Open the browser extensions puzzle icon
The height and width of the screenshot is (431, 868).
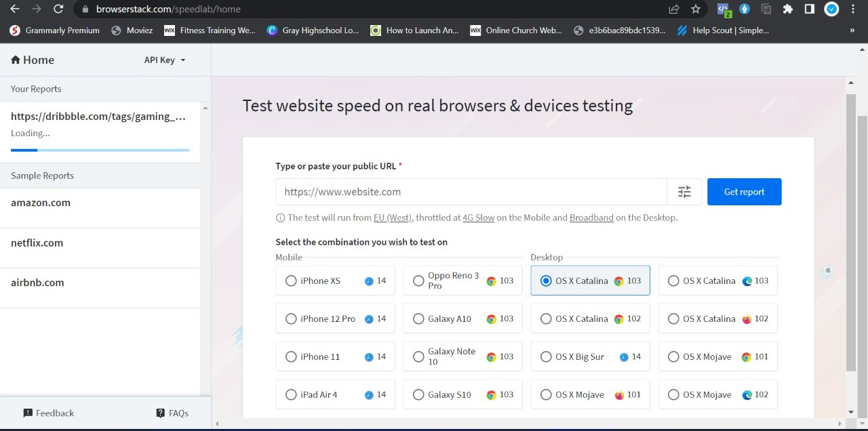coord(789,9)
